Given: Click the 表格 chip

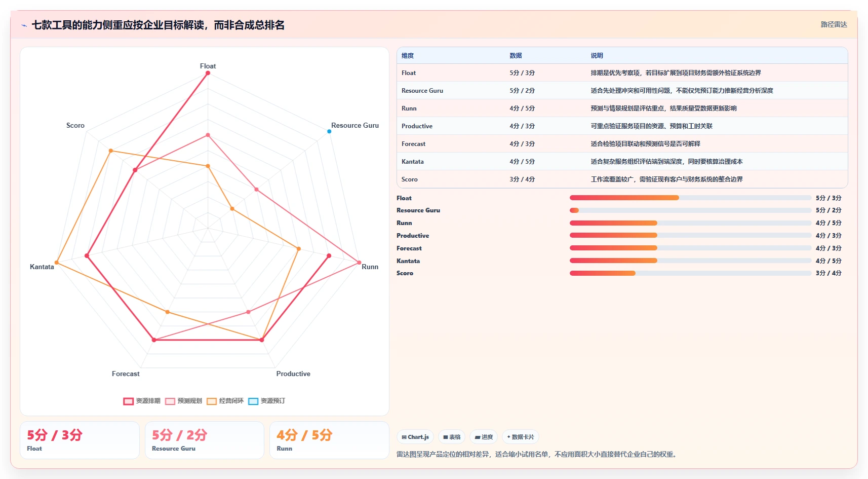Looking at the screenshot, I should [x=452, y=437].
